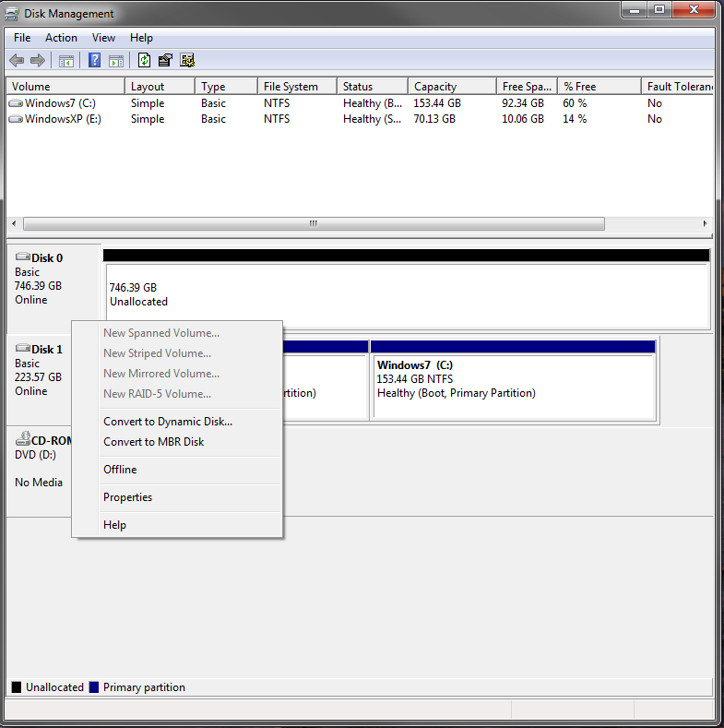Image resolution: width=724 pixels, height=728 pixels.
Task: Sort by the Fault Tolerance column header
Action: click(678, 87)
